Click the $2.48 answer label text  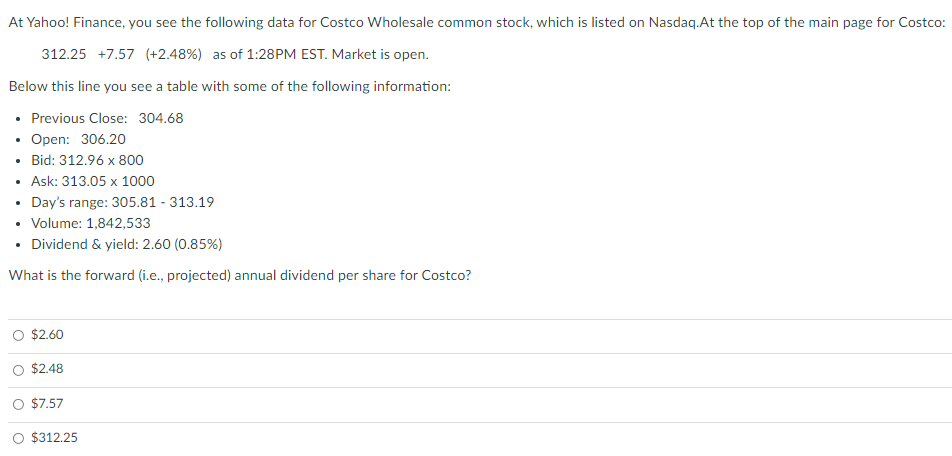click(x=47, y=369)
